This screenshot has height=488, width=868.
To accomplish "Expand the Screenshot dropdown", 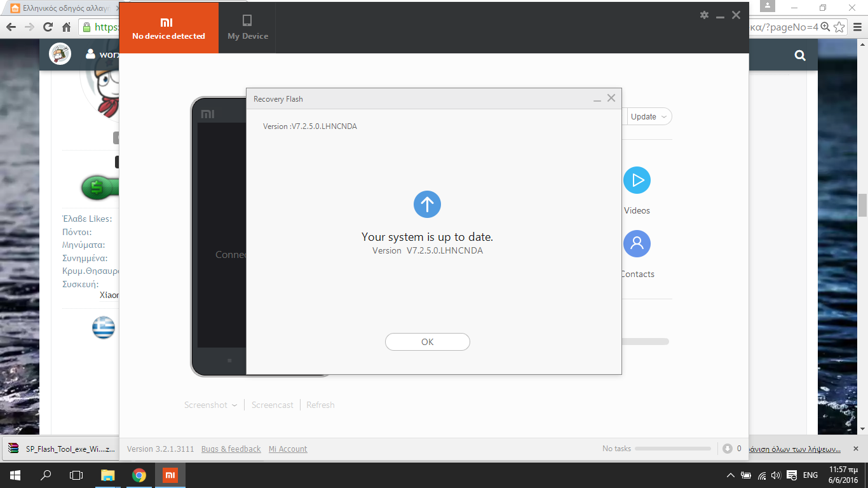I will click(210, 405).
